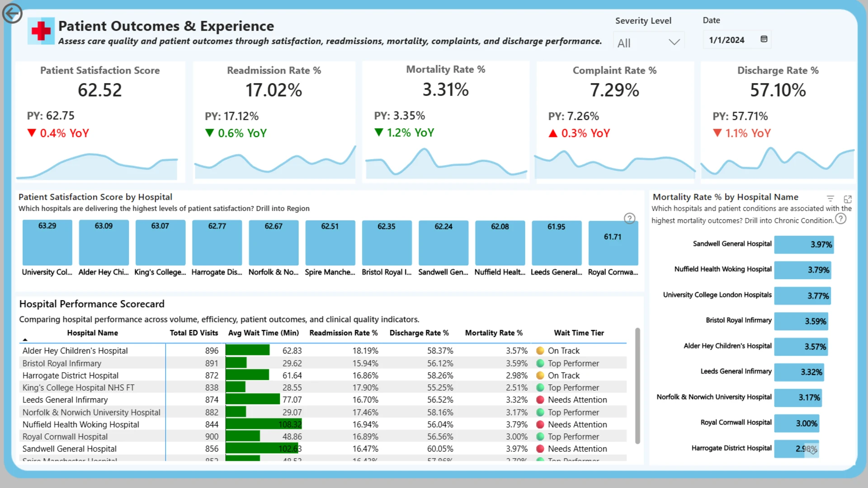Click the Readmission Rate % KPI card
Image resolution: width=868 pixels, height=488 pixels.
coord(274,122)
